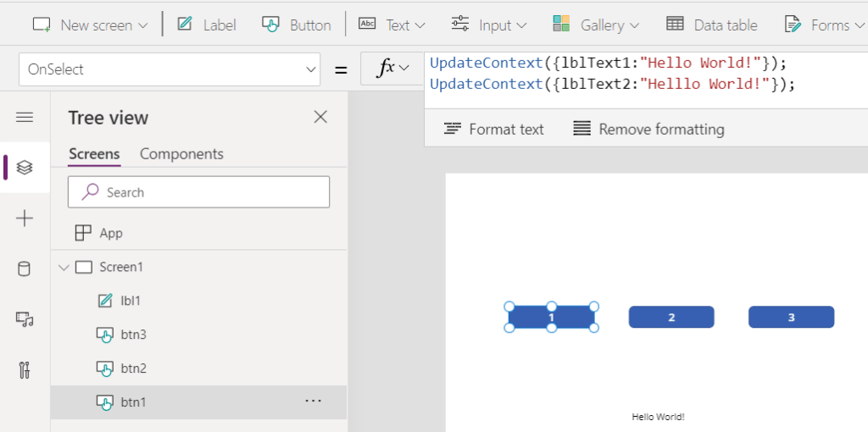The width and height of the screenshot is (868, 432).
Task: Collapse the Screen1 tree node
Action: 63,267
